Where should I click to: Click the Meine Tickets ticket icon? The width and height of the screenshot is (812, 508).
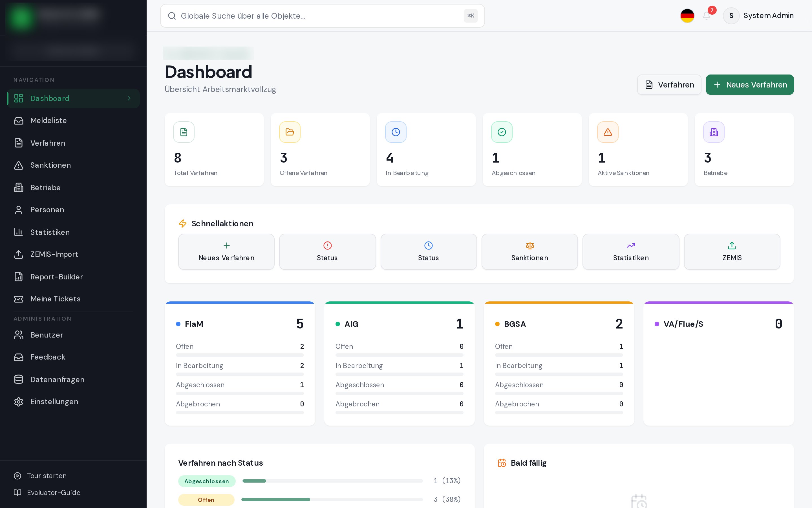point(18,299)
